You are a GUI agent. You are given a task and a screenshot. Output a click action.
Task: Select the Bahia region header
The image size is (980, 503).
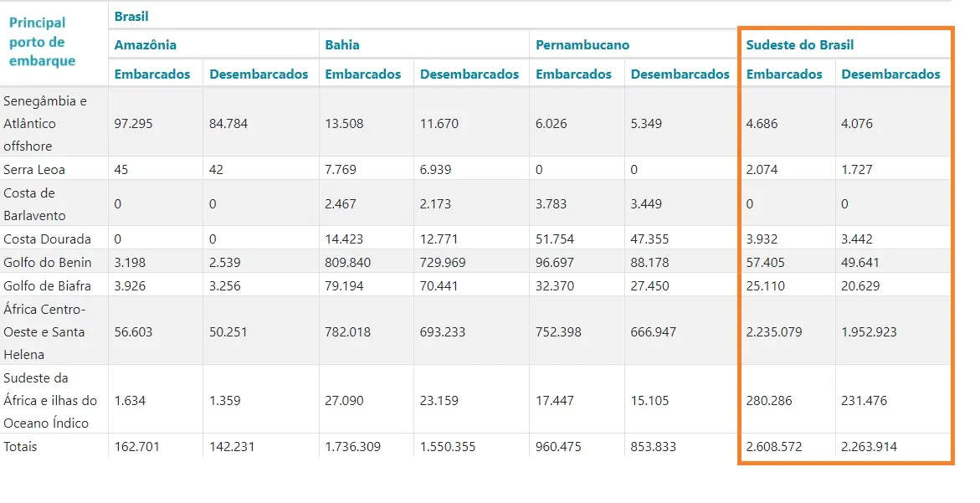(x=342, y=45)
